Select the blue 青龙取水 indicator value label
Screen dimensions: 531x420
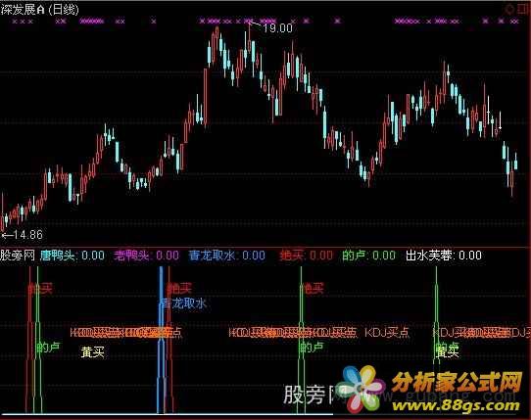[227, 256]
